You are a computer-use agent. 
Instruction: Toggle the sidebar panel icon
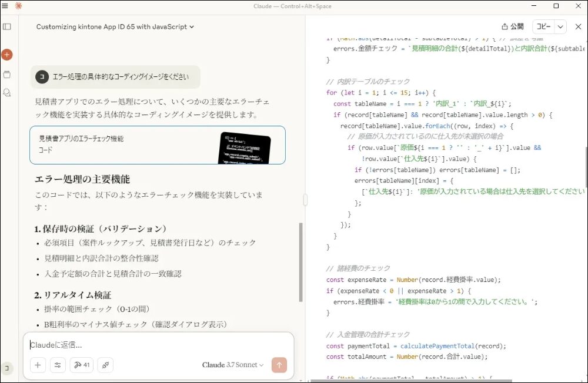(6, 26)
